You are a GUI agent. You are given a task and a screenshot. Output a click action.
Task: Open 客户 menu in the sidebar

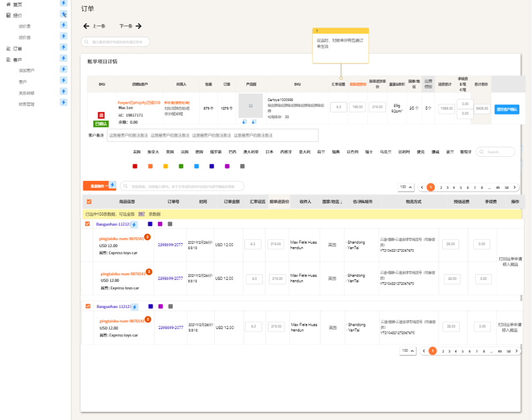(17, 60)
